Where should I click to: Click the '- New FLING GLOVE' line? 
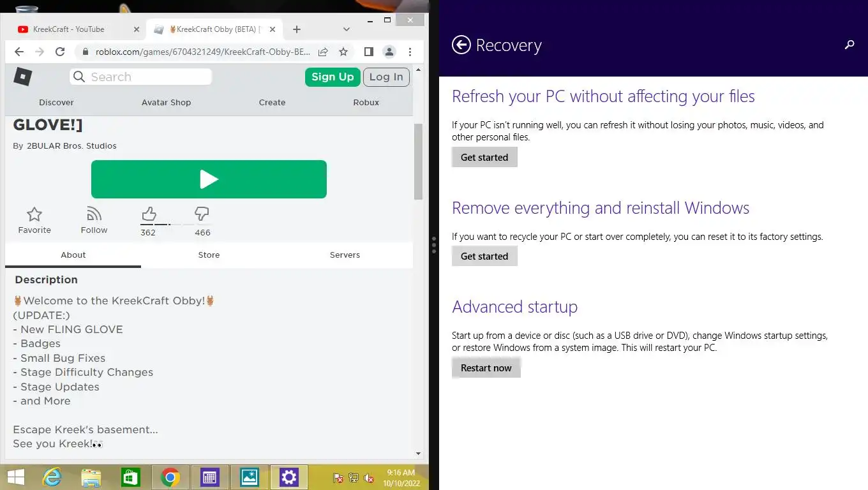pos(68,329)
